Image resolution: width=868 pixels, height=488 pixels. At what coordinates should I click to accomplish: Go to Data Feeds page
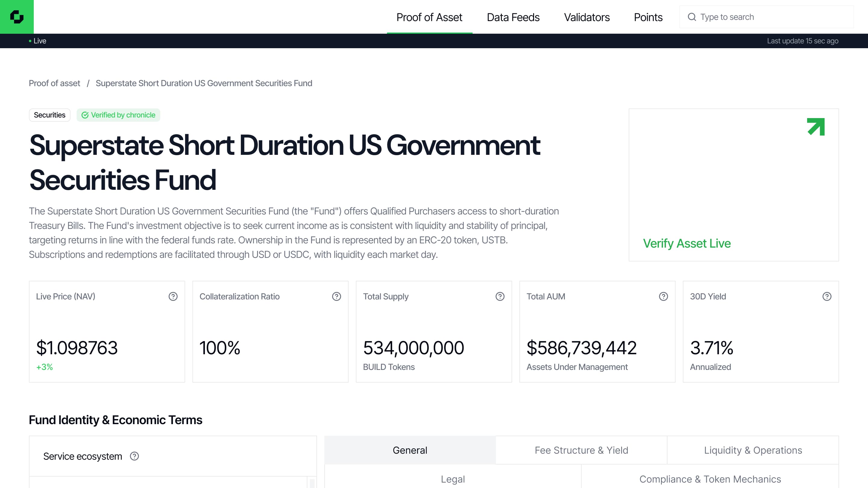(513, 17)
